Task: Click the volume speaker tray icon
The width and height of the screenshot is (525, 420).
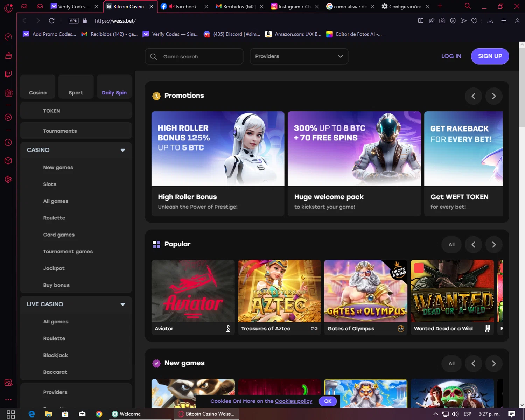Action: 455,414
